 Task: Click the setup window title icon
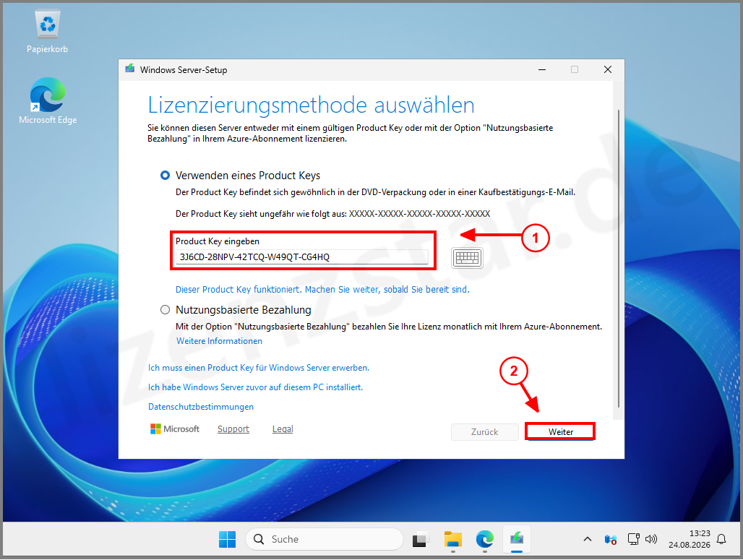(x=130, y=69)
